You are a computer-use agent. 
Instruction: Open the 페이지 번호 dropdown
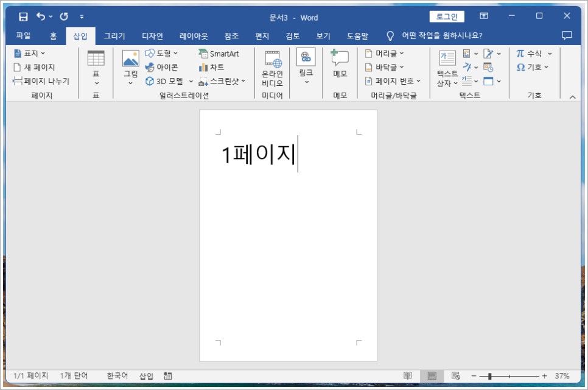pyautogui.click(x=419, y=80)
